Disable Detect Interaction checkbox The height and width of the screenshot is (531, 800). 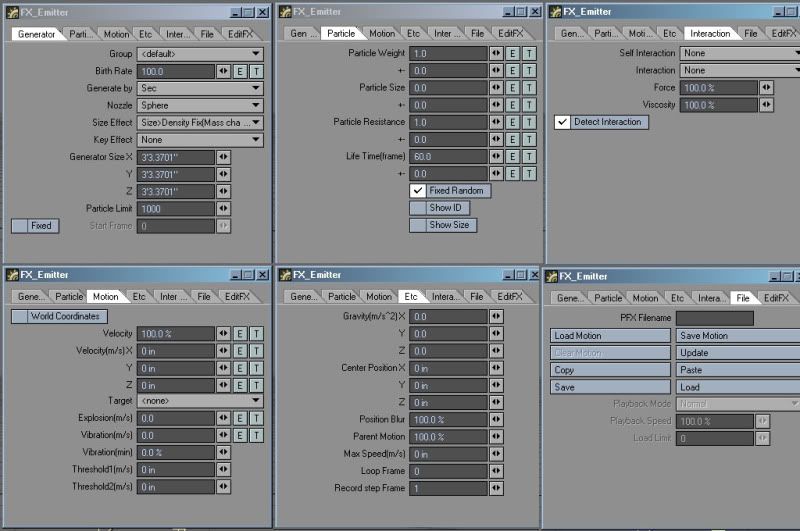point(602,122)
